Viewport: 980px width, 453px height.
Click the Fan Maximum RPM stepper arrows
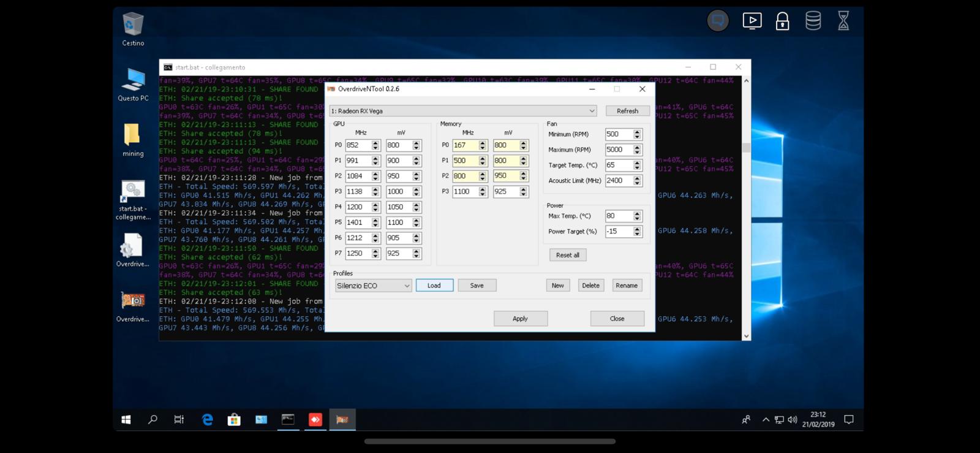click(x=637, y=150)
